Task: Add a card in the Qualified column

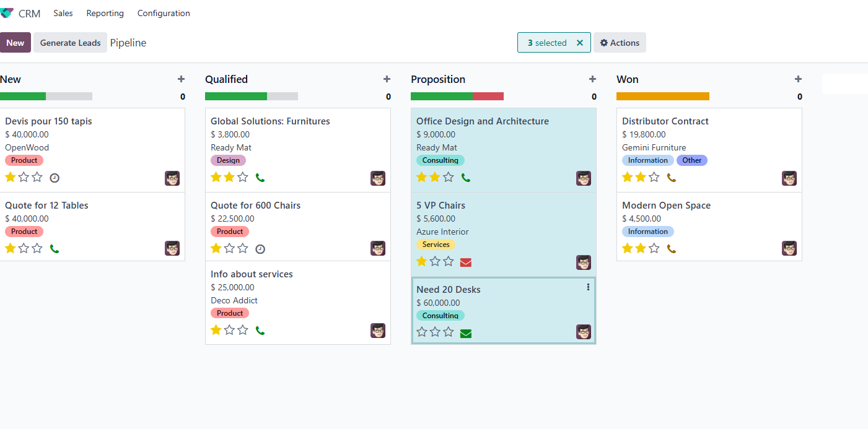Action: 387,79
